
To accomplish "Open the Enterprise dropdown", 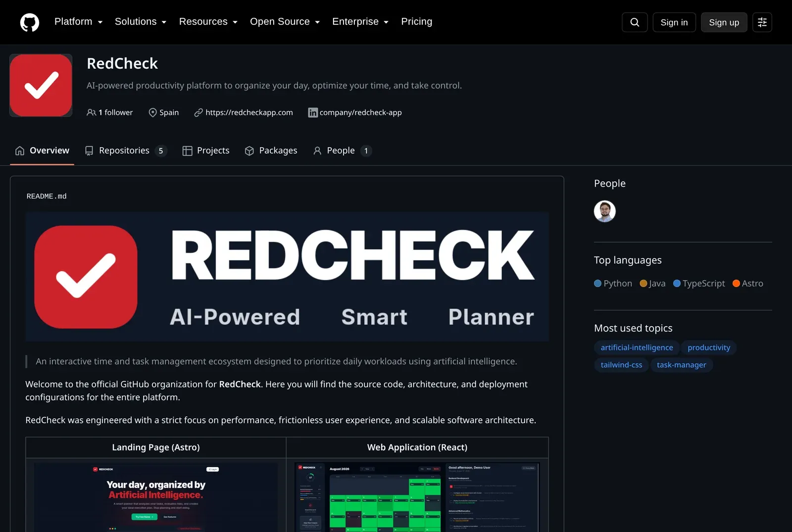I will (360, 22).
